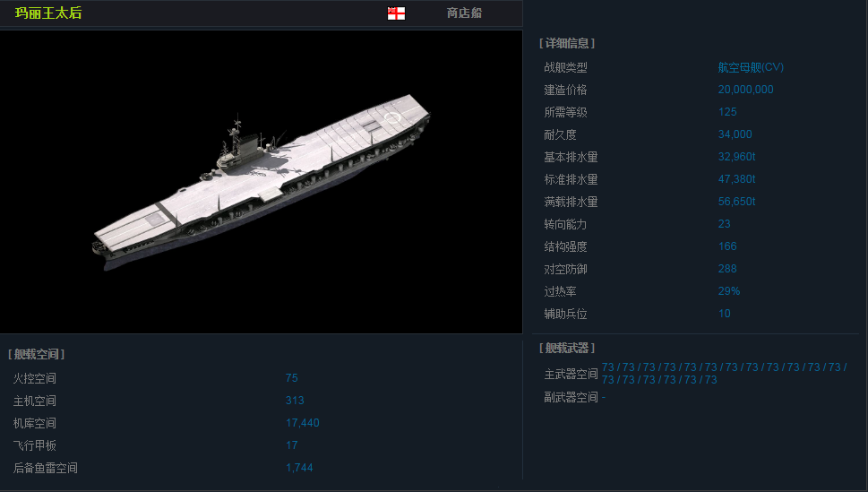Click the 耐久度 value 34,000
Screen dimensions: 868x492
tap(735, 134)
